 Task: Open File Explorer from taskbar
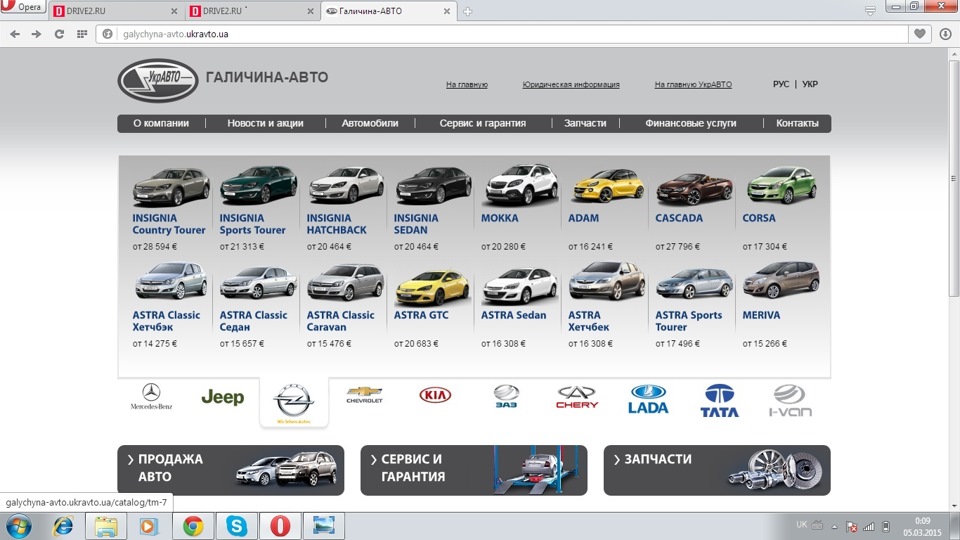coord(106,527)
